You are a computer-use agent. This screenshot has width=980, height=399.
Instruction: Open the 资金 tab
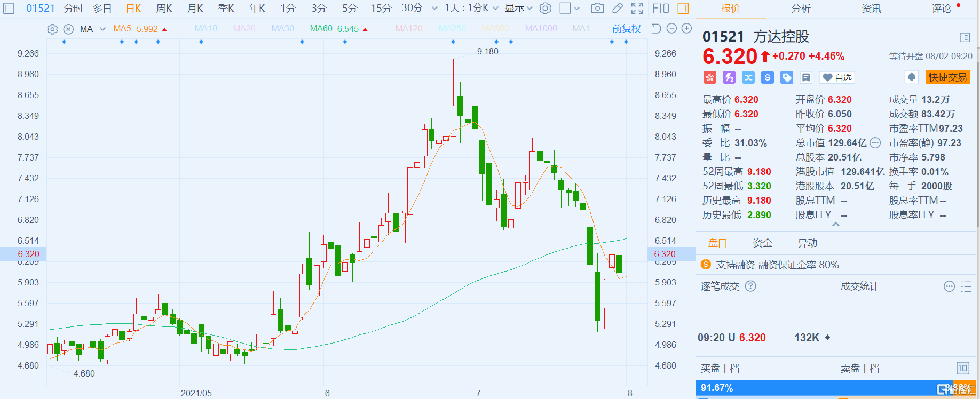762,243
